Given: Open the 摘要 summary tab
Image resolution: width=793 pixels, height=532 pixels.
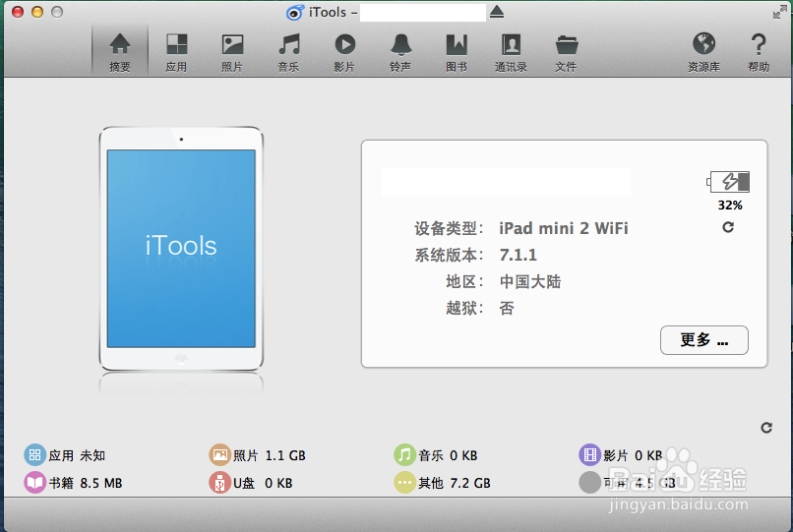Looking at the screenshot, I should coord(120,52).
